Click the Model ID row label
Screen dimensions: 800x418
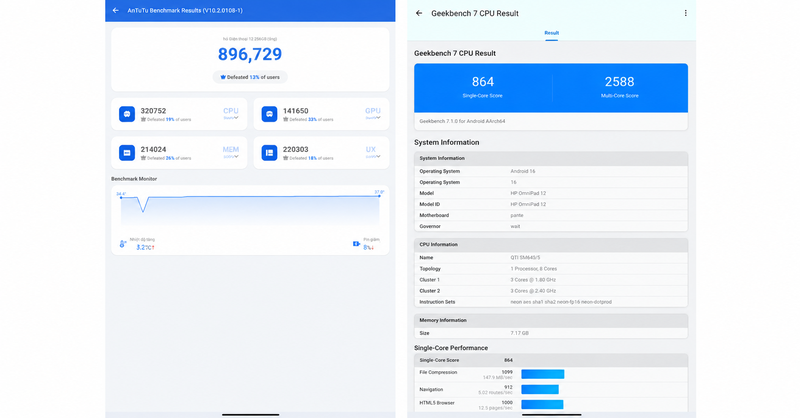[430, 204]
